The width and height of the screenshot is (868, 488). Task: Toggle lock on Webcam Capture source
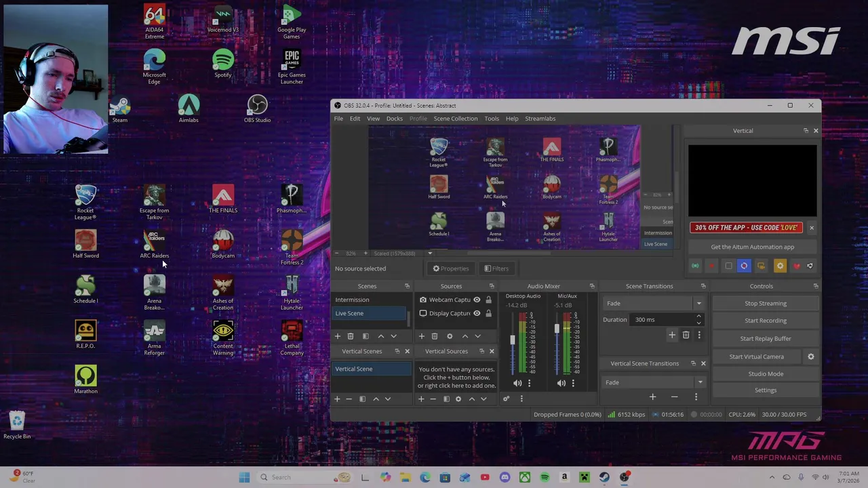[x=488, y=300]
